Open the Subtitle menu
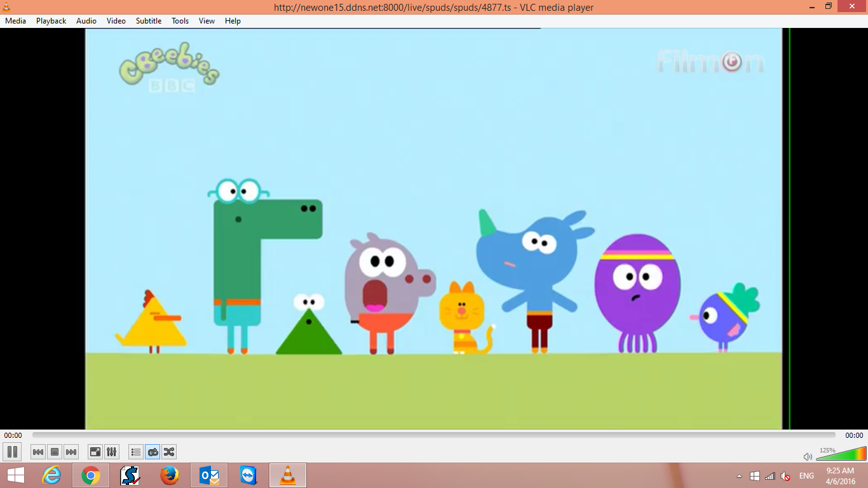This screenshot has height=488, width=868. point(149,20)
